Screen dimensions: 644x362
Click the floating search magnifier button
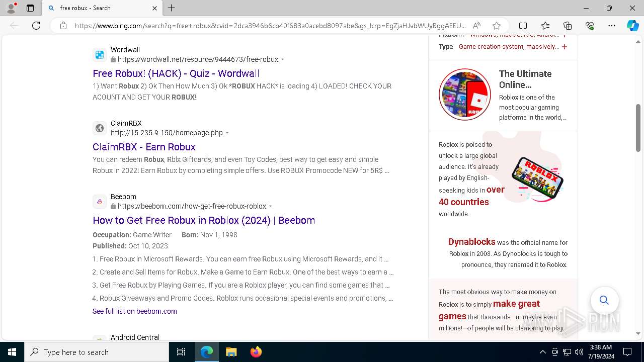point(604,300)
